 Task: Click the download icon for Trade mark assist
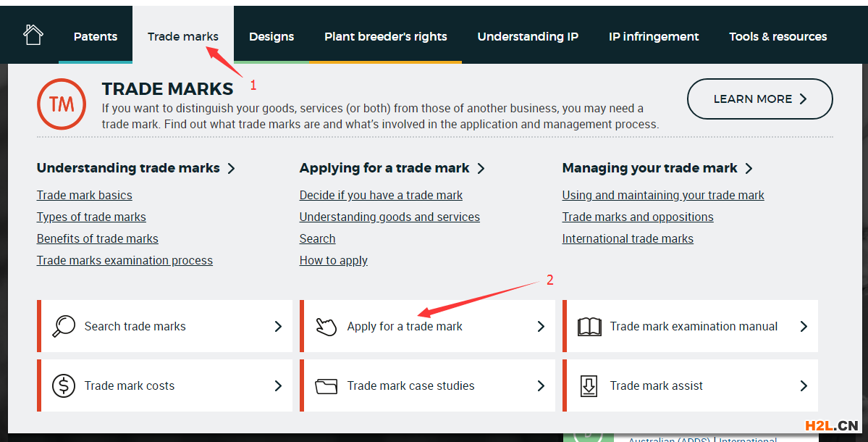(x=589, y=386)
